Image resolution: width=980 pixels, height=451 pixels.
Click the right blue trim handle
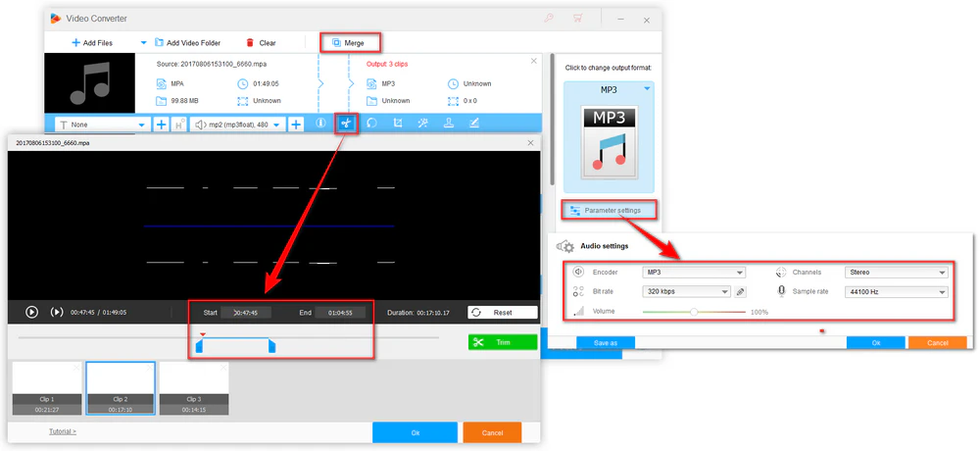point(271,347)
